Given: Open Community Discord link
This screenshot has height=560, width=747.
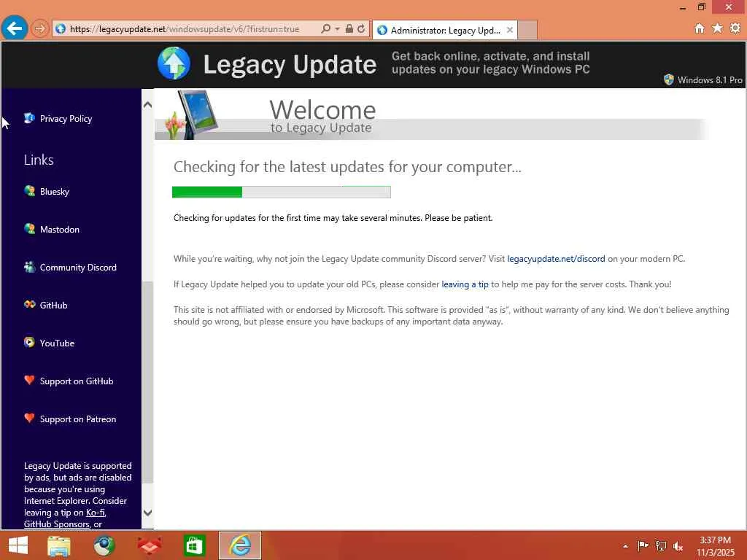Looking at the screenshot, I should tap(78, 268).
